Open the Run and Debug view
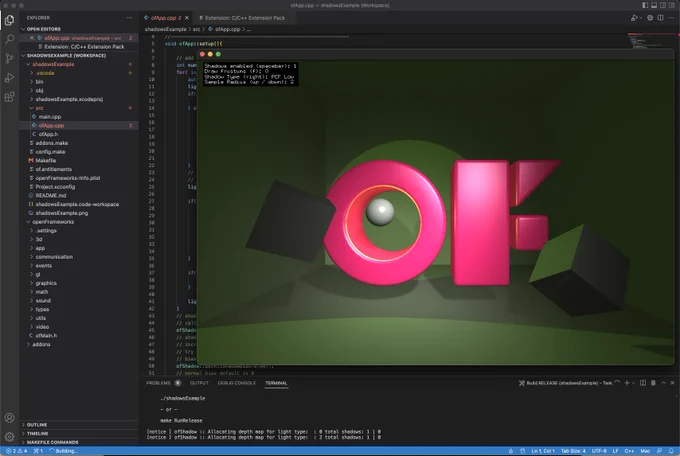The width and height of the screenshot is (680, 456). click(x=9, y=77)
